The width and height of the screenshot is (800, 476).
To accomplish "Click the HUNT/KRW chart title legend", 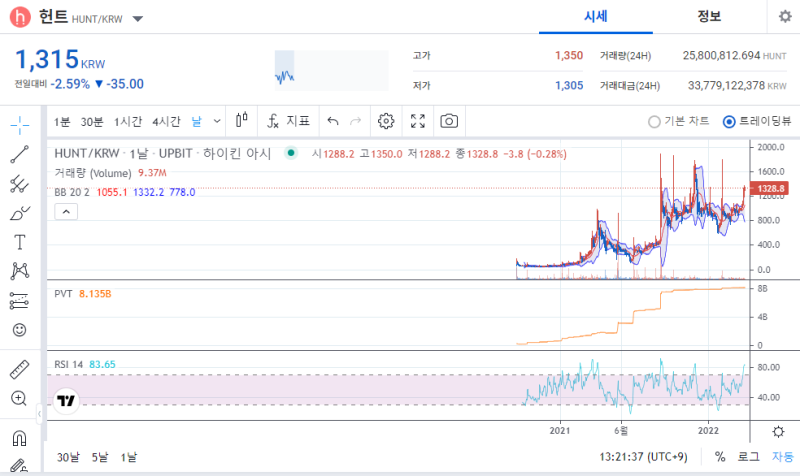I will 163,154.
